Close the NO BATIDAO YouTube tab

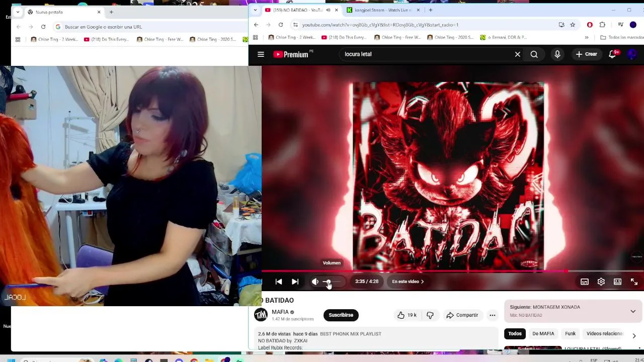click(337, 10)
